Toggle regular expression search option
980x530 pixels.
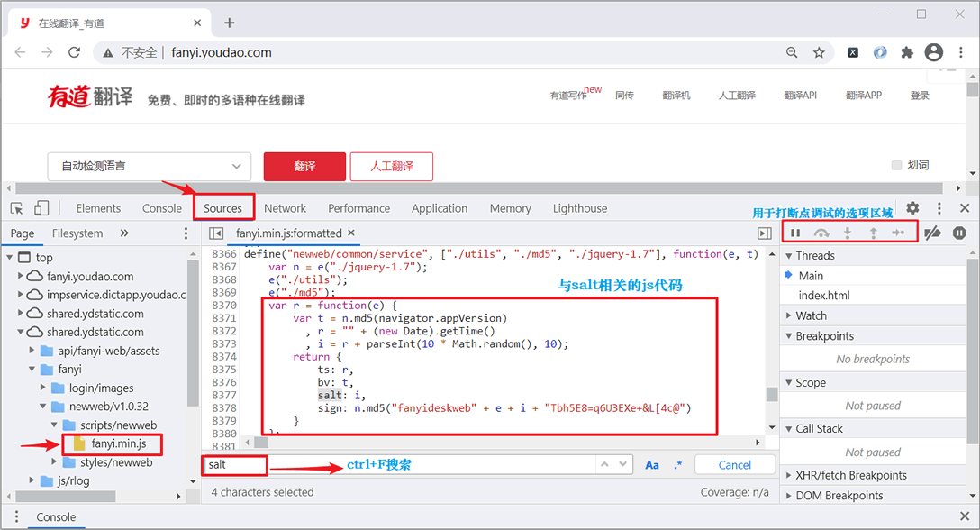tap(678, 465)
